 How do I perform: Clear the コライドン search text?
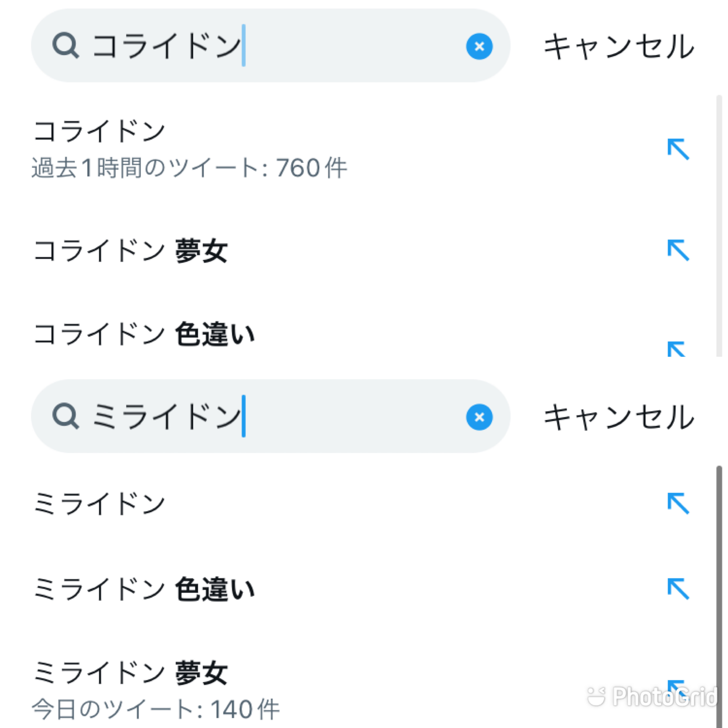(479, 46)
